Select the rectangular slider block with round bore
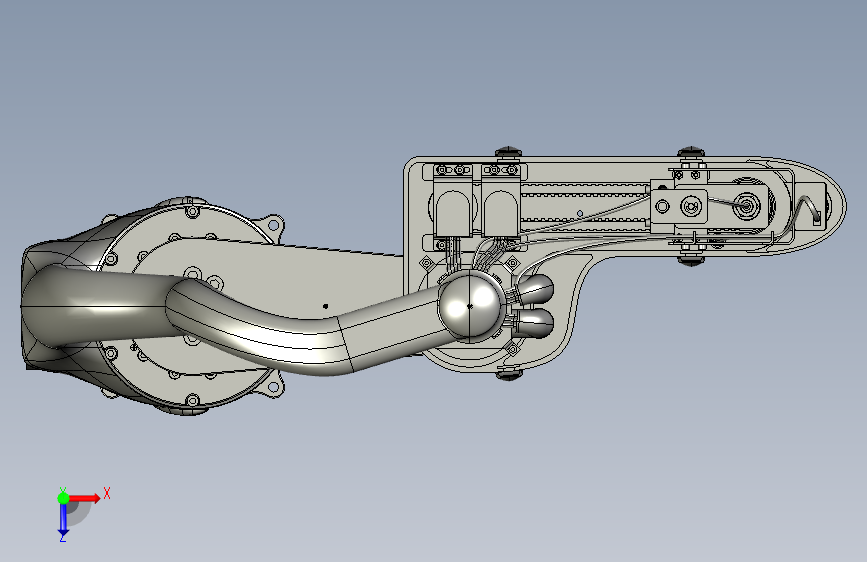Viewport: 867px width, 562px height. (x=679, y=206)
